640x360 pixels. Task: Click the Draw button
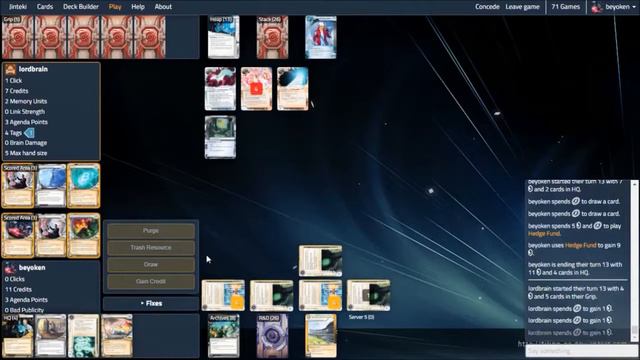151,264
